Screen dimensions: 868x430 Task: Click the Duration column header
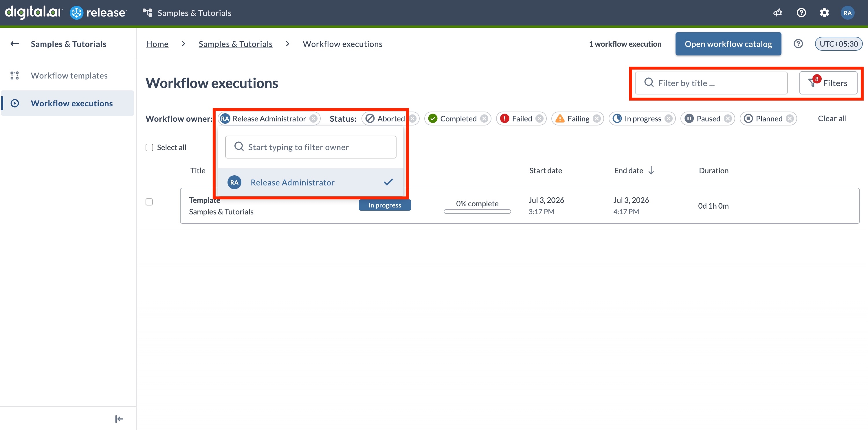tap(714, 171)
